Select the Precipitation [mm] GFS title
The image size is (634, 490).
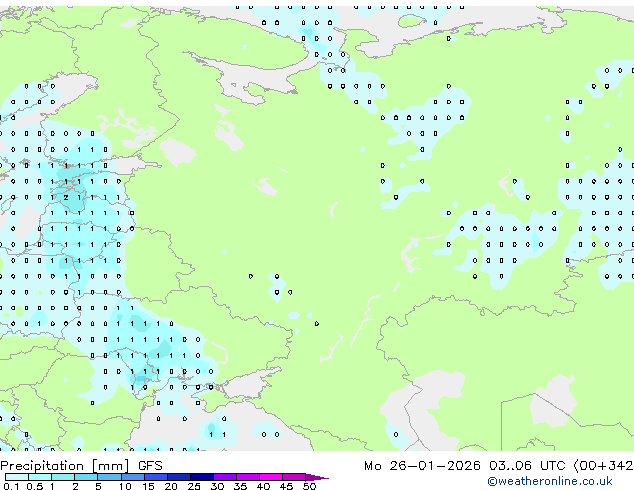pyautogui.click(x=81, y=466)
